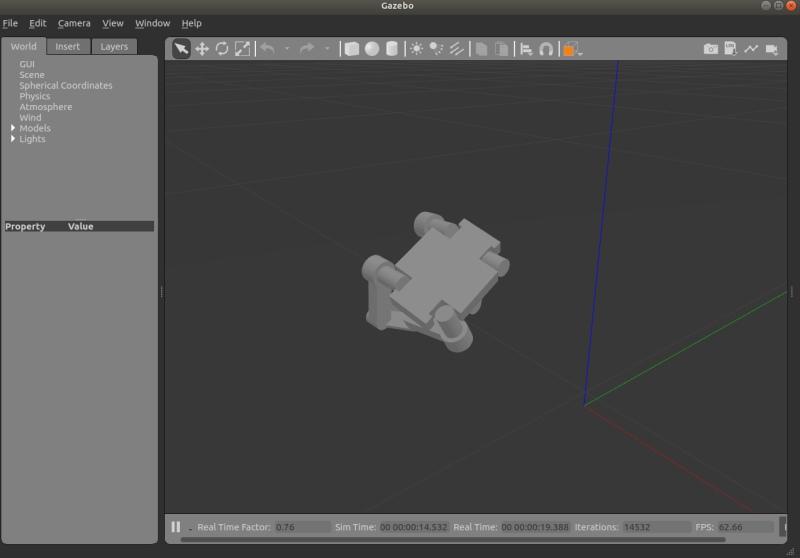This screenshot has width=800, height=558.
Task: Click the Sim Time value field
Action: (x=414, y=527)
